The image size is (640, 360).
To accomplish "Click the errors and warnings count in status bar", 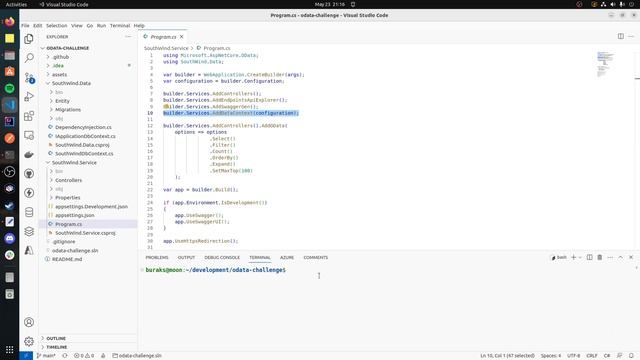I will coord(84,356).
